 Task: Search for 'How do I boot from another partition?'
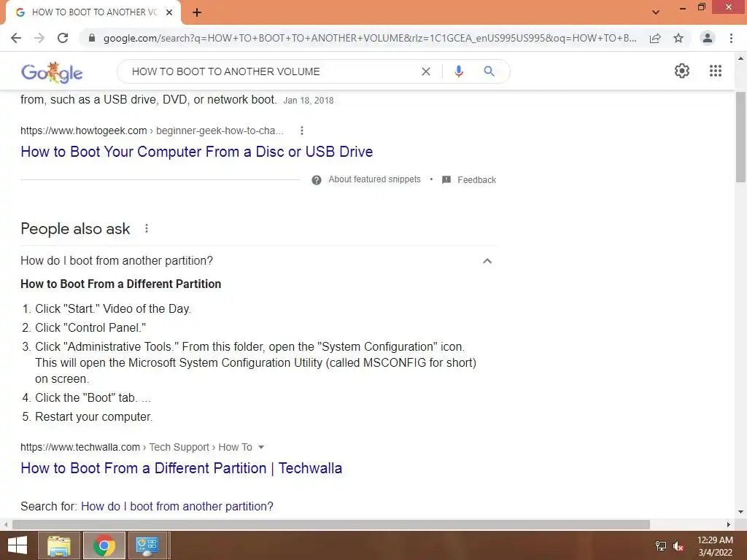[x=177, y=506]
